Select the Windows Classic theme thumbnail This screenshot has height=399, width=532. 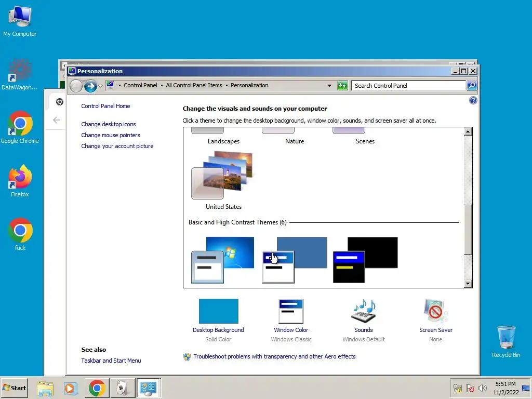click(295, 260)
